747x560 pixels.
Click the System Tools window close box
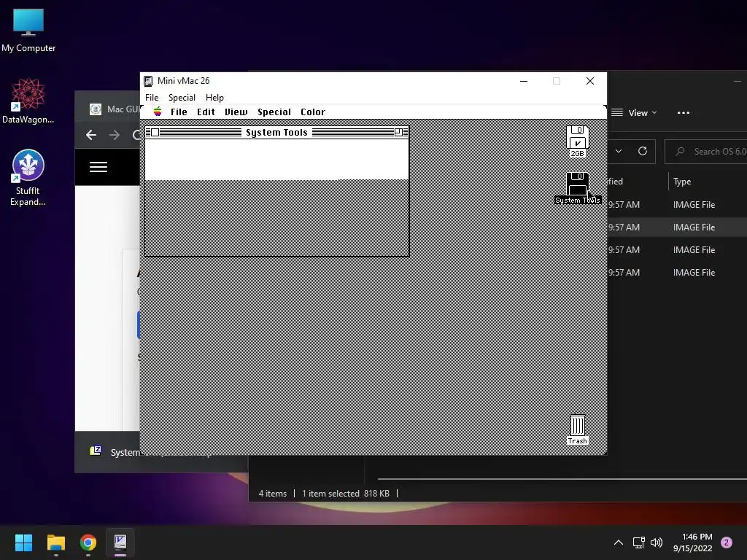(155, 133)
